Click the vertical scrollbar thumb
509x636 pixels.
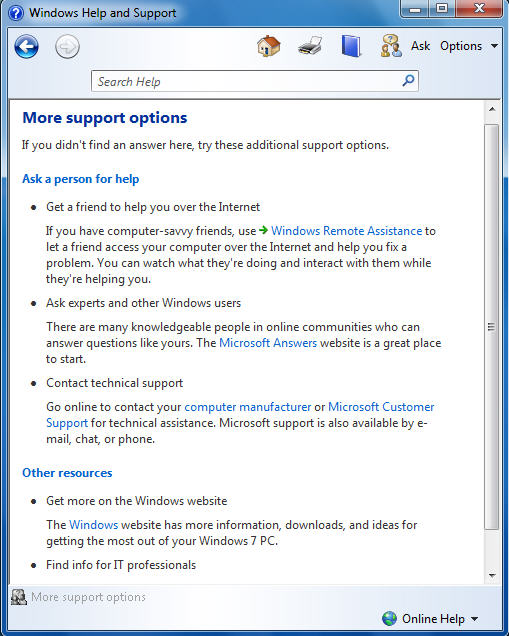(492, 327)
